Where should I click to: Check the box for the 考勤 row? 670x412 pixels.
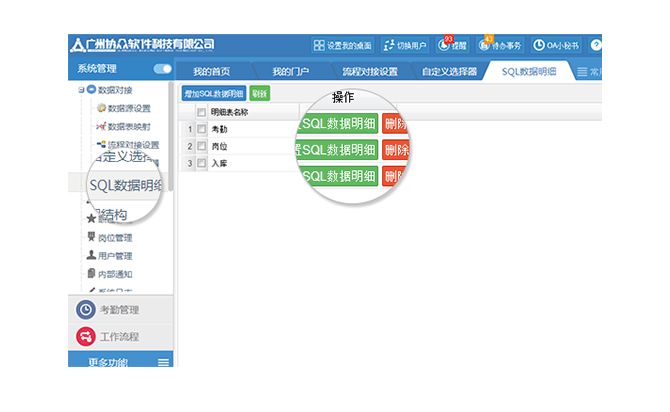[x=201, y=129]
